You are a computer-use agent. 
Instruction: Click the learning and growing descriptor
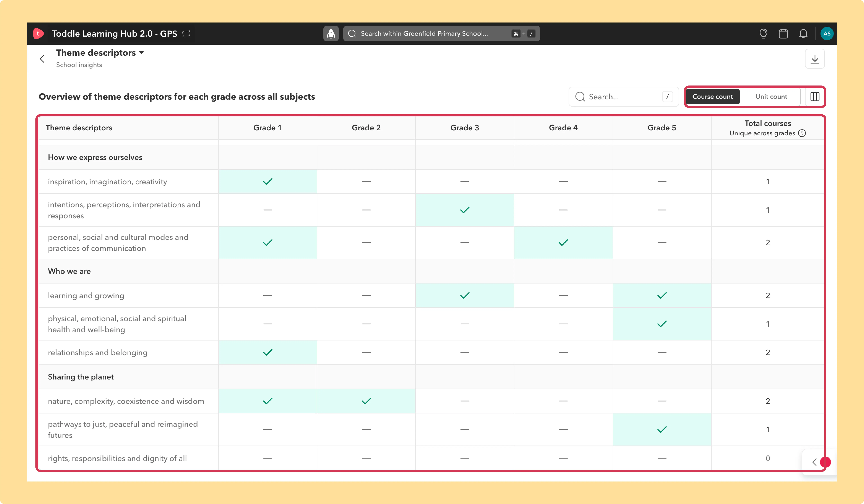pos(86,296)
